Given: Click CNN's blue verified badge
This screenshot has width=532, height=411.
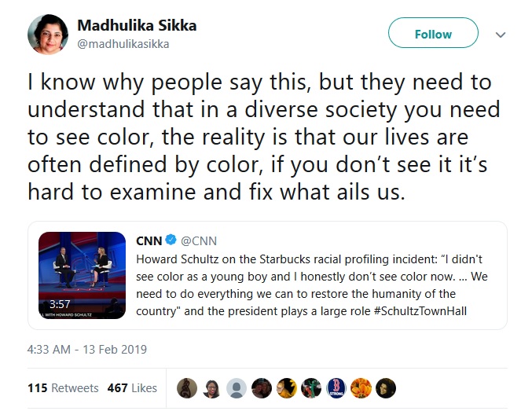Looking at the screenshot, I should 171,240.
